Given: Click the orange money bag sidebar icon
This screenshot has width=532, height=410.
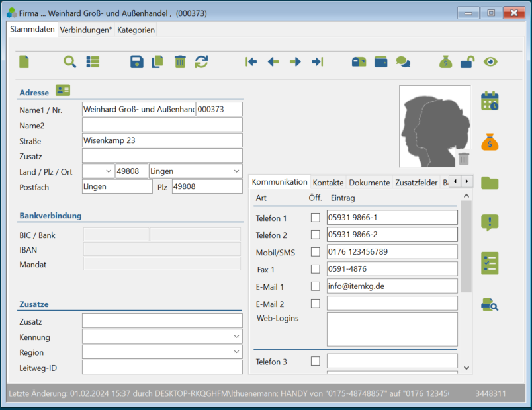Looking at the screenshot, I should tap(490, 142).
